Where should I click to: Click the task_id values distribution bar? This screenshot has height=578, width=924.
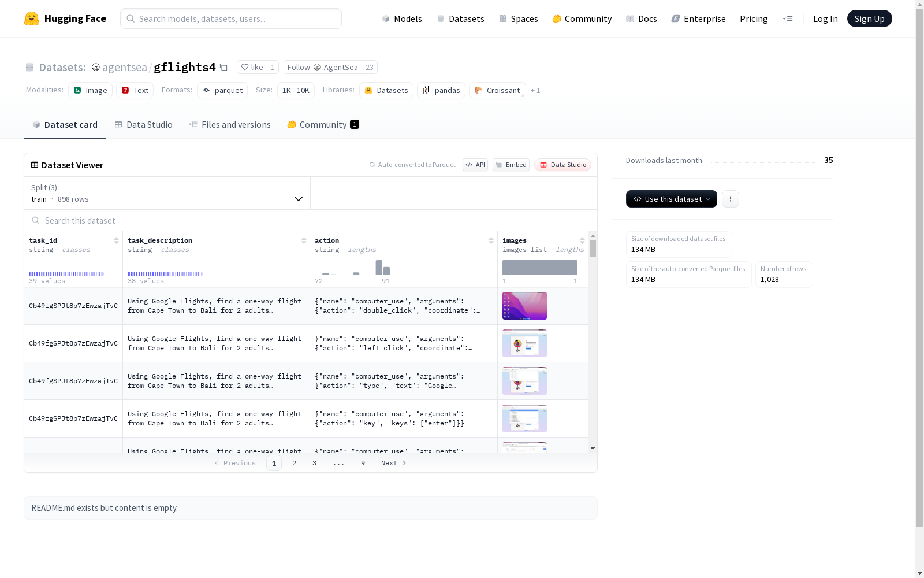coord(66,274)
